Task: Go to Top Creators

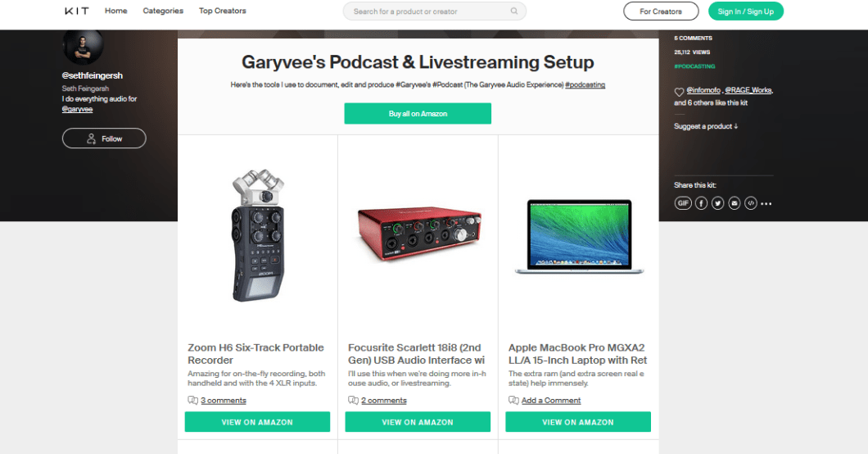Action: pyautogui.click(x=223, y=11)
